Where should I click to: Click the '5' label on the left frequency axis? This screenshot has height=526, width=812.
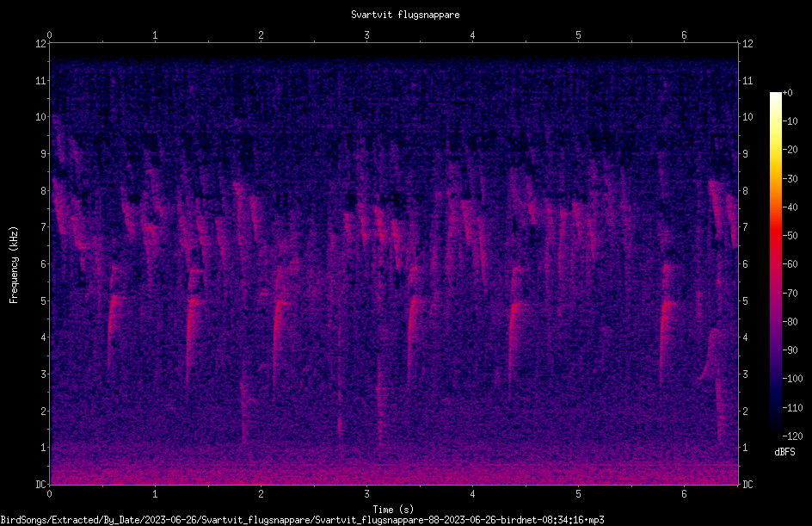click(43, 301)
